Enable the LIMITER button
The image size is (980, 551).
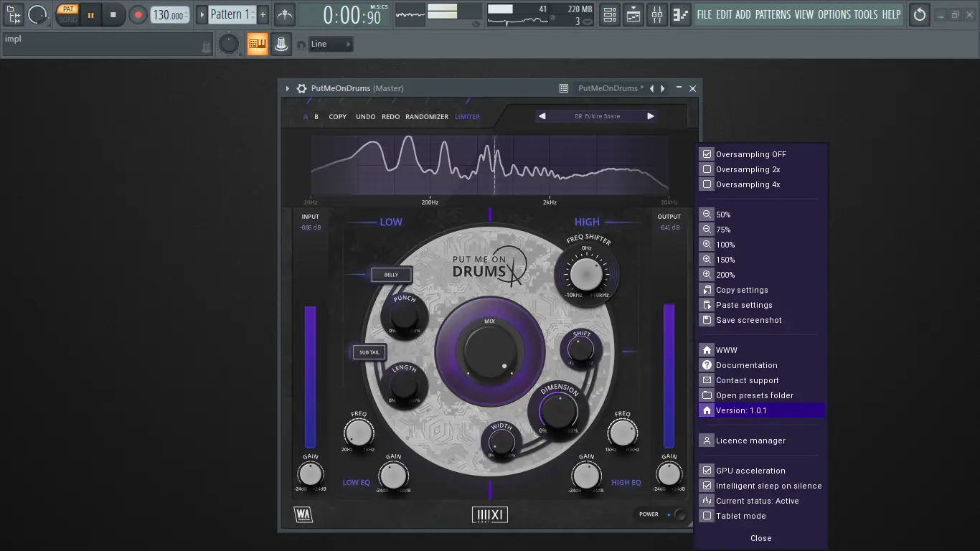(x=468, y=117)
